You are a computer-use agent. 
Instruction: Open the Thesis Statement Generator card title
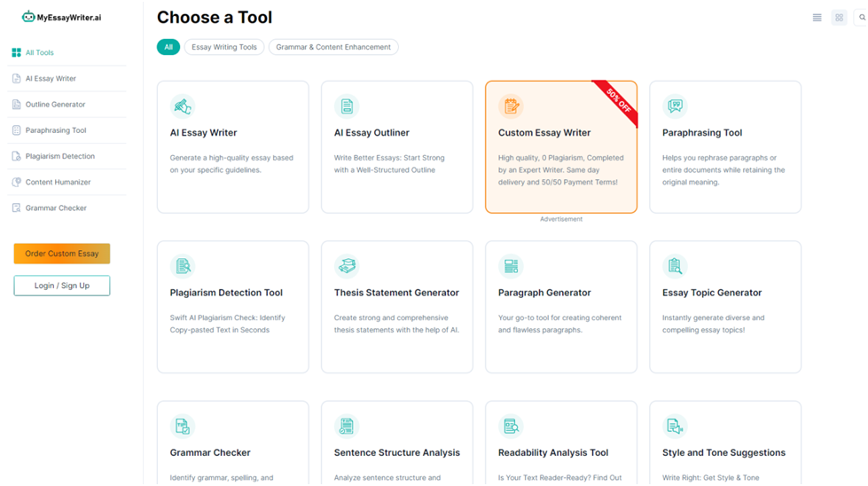[396, 293]
